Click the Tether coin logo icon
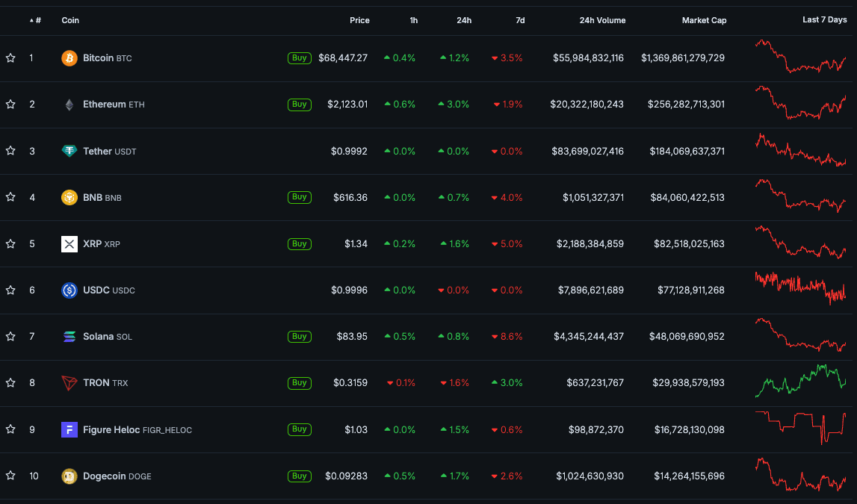This screenshot has width=857, height=504. click(x=69, y=151)
